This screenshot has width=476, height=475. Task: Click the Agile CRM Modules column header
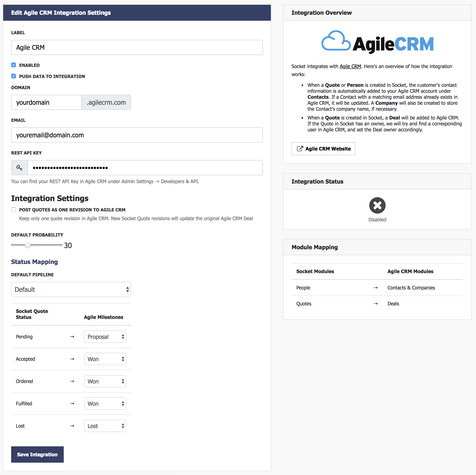click(x=410, y=271)
